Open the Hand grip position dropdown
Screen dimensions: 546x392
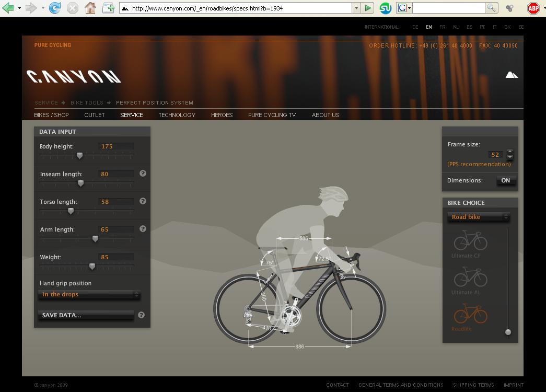pos(89,295)
